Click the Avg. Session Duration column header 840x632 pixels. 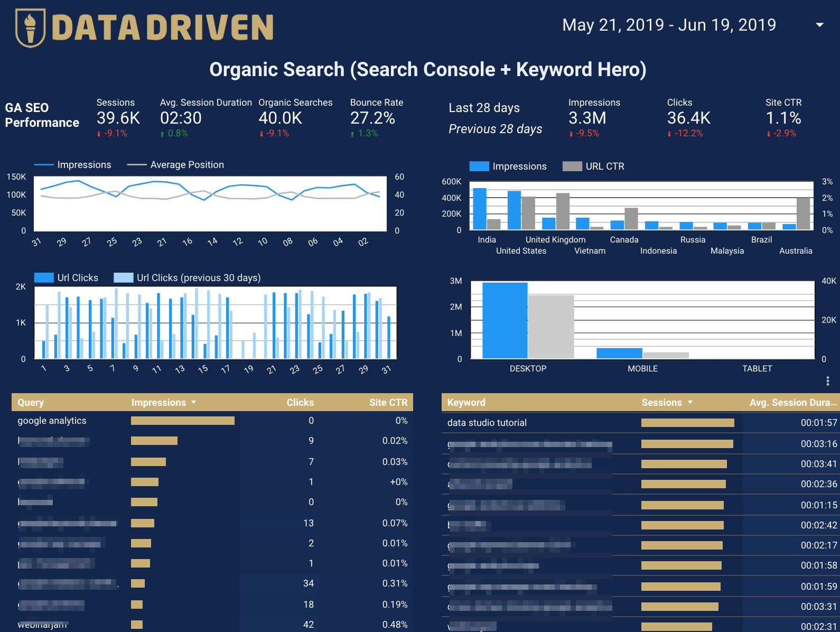(x=793, y=403)
